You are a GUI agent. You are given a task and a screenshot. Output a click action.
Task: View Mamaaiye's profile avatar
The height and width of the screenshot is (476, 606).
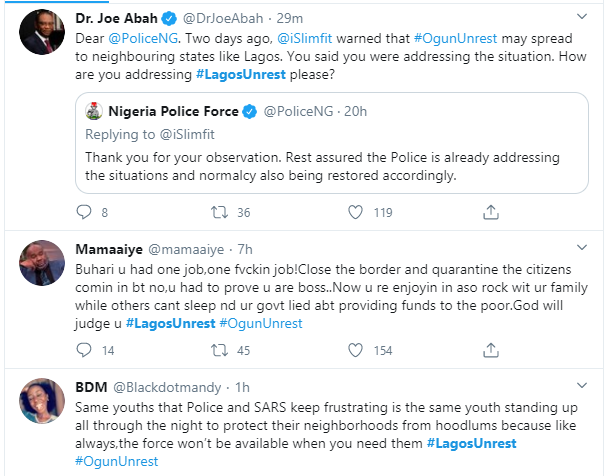(38, 264)
